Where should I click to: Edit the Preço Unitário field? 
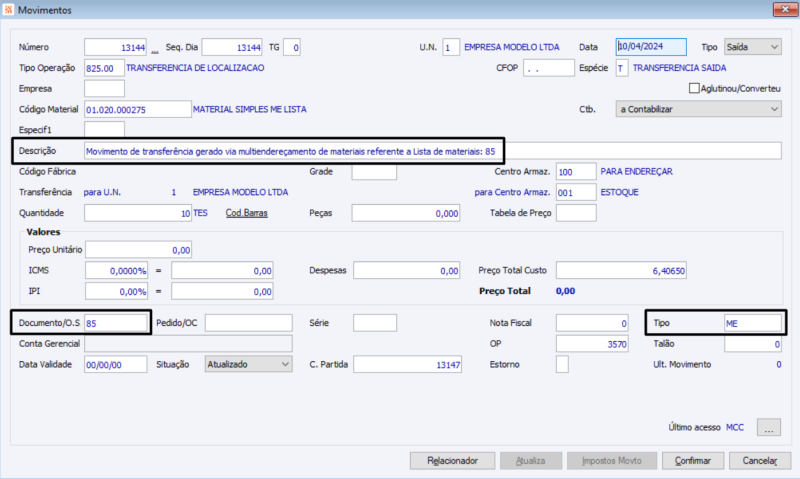tap(138, 250)
